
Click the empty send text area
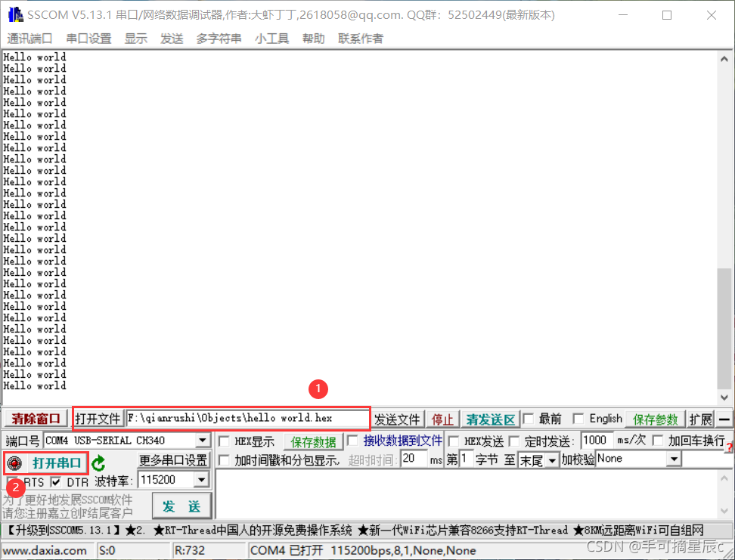pos(466,494)
